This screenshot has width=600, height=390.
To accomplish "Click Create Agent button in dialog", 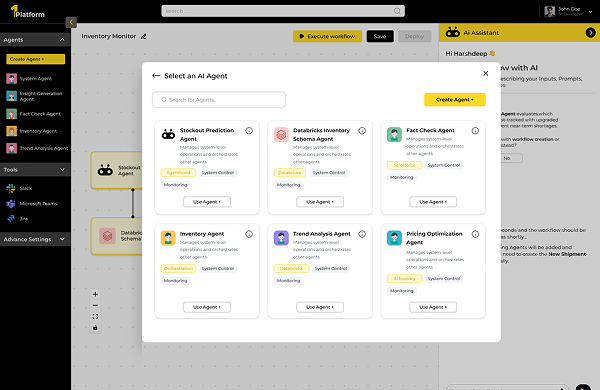I will (x=455, y=100).
